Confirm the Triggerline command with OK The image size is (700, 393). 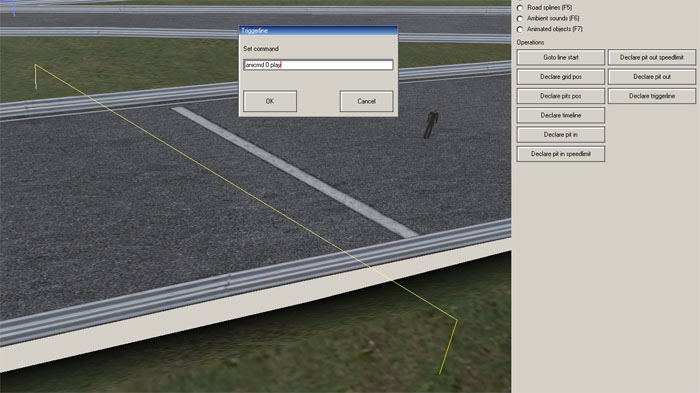(270, 101)
